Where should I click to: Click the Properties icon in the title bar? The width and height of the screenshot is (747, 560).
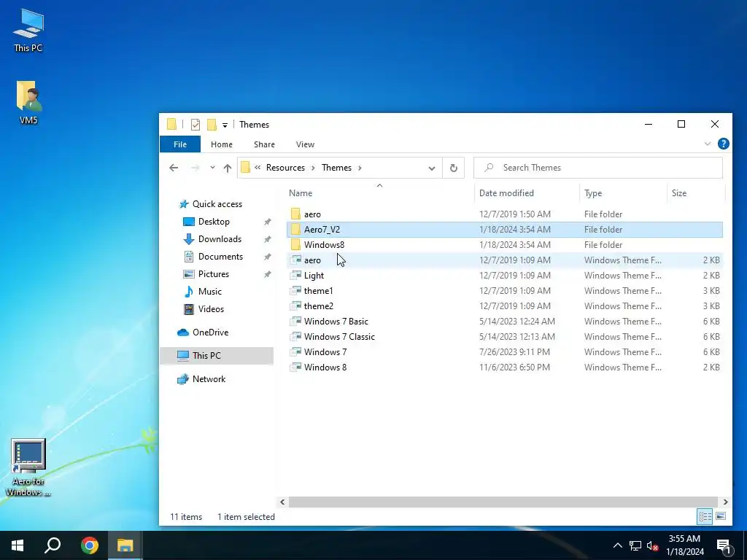click(x=196, y=125)
